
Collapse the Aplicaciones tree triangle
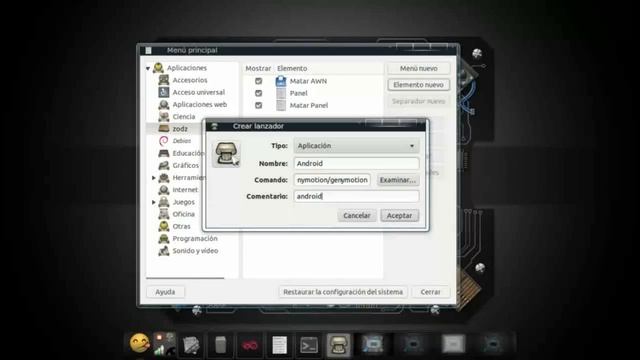click(x=148, y=68)
